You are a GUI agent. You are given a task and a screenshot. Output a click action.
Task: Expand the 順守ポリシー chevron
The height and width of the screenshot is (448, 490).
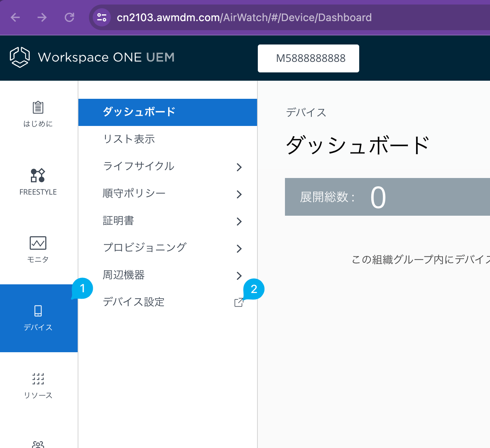[239, 194]
